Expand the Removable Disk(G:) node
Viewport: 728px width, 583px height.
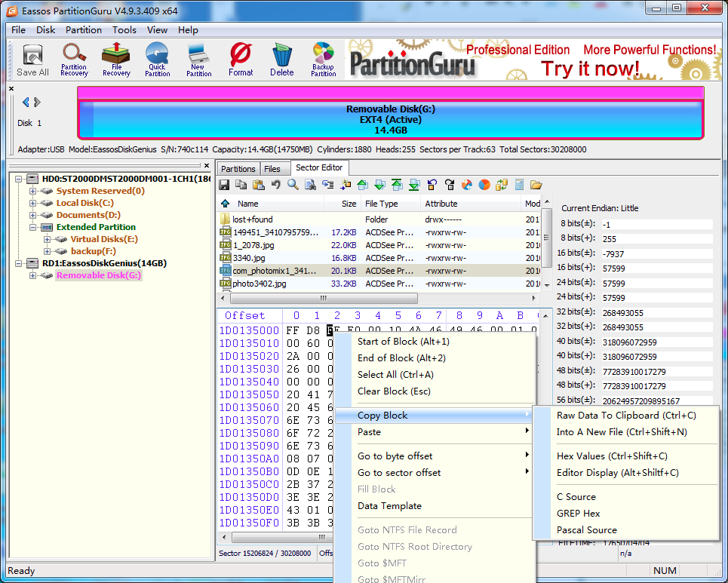coord(32,275)
